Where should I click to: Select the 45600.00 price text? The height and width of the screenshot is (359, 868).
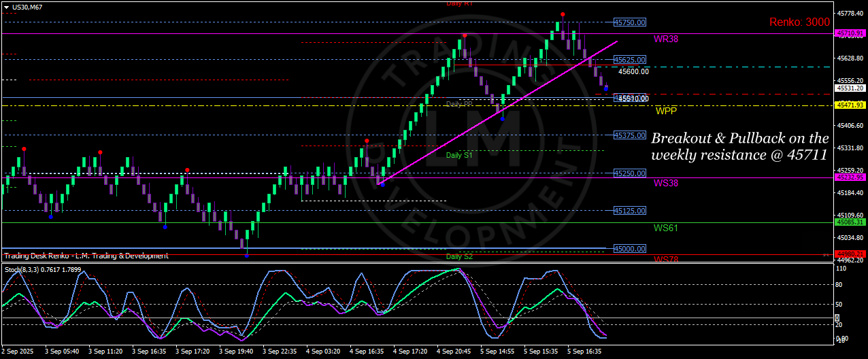pyautogui.click(x=633, y=71)
